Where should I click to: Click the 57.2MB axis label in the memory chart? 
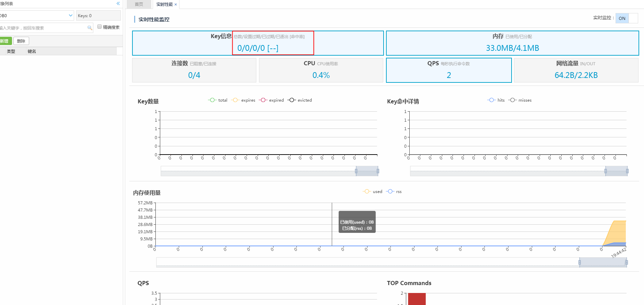click(145, 203)
